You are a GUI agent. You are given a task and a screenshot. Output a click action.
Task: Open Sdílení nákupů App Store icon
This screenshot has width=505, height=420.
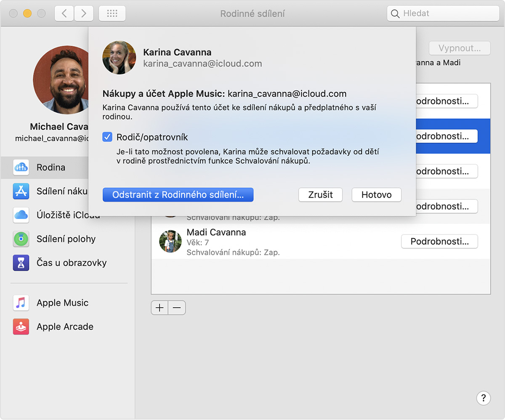(21, 191)
